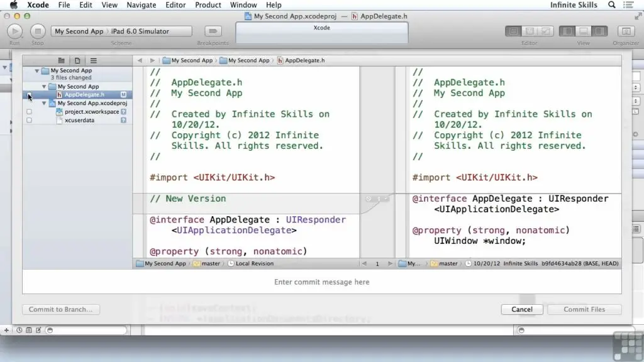
Task: Select the Version editor icon
Action: point(545,31)
